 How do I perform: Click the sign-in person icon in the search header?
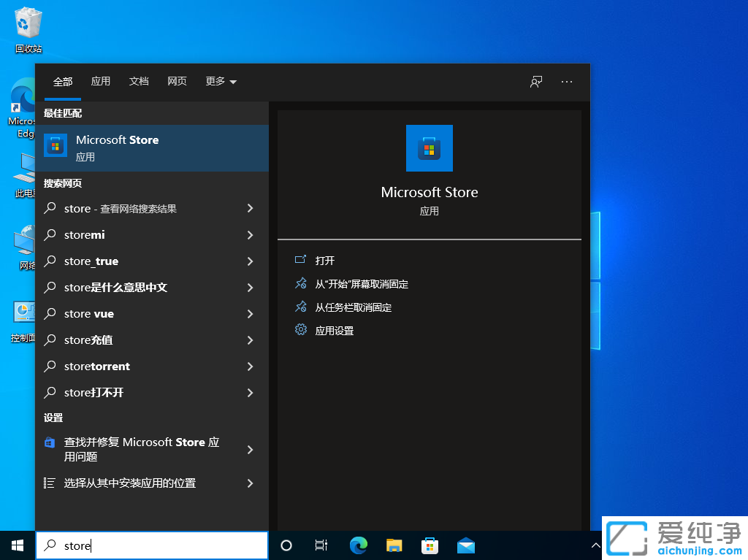535,82
